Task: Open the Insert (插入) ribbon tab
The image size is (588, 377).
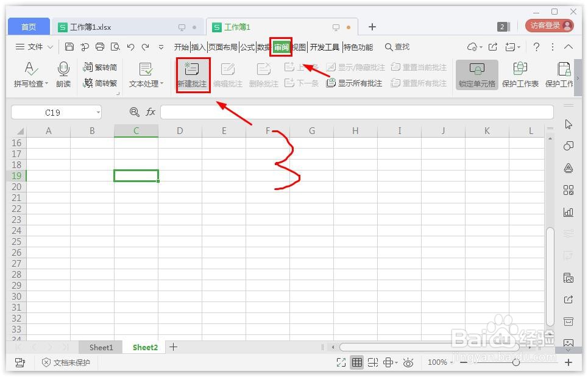Action: (x=199, y=47)
